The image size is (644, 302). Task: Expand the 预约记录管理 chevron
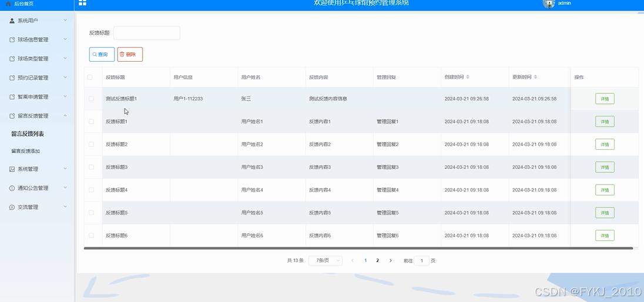pos(65,77)
